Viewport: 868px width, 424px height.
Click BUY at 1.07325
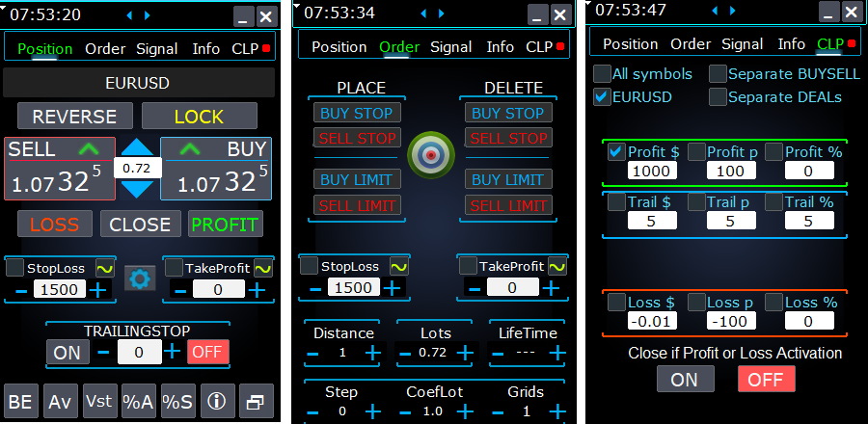(x=216, y=169)
